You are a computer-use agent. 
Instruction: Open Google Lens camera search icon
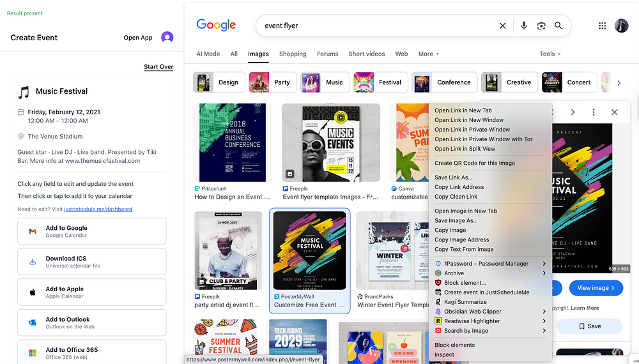pos(541,26)
